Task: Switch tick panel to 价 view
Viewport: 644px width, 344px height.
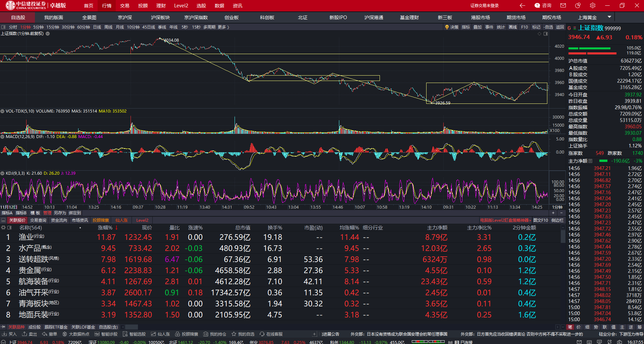Action: click(579, 327)
